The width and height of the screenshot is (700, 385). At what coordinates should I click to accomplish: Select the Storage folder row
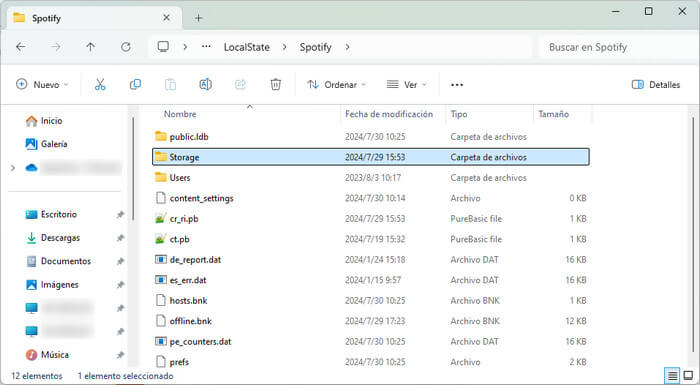371,157
